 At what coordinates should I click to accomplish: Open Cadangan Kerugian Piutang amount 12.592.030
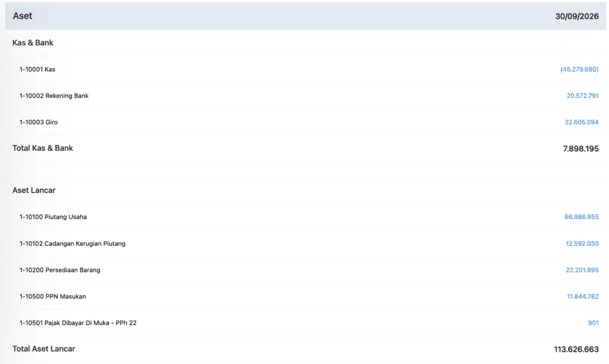coord(582,243)
